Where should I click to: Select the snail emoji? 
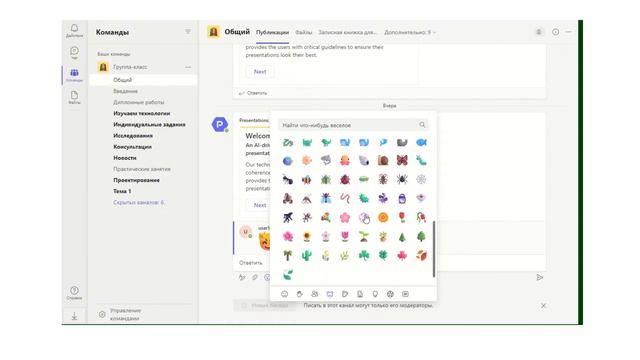[383, 160]
